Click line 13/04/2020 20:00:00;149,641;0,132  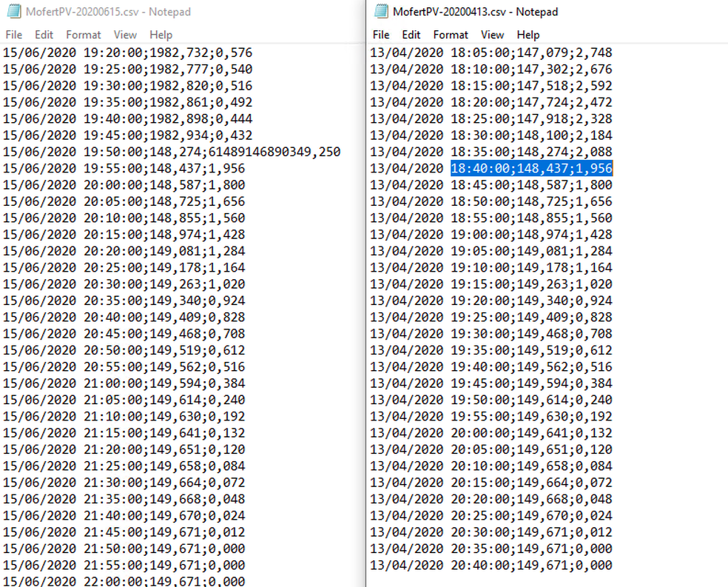pos(491,433)
